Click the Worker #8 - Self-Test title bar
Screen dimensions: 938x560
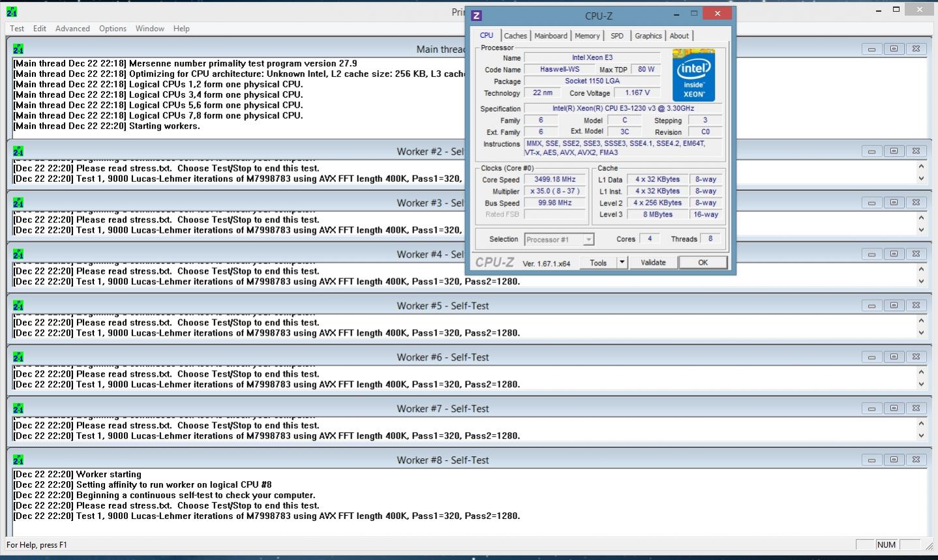click(470, 460)
